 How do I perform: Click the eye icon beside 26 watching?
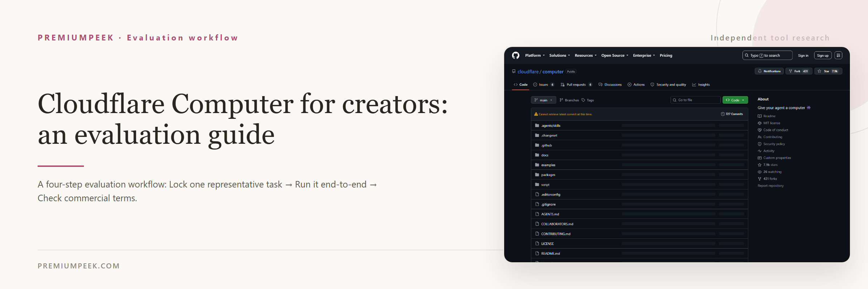pyautogui.click(x=759, y=172)
